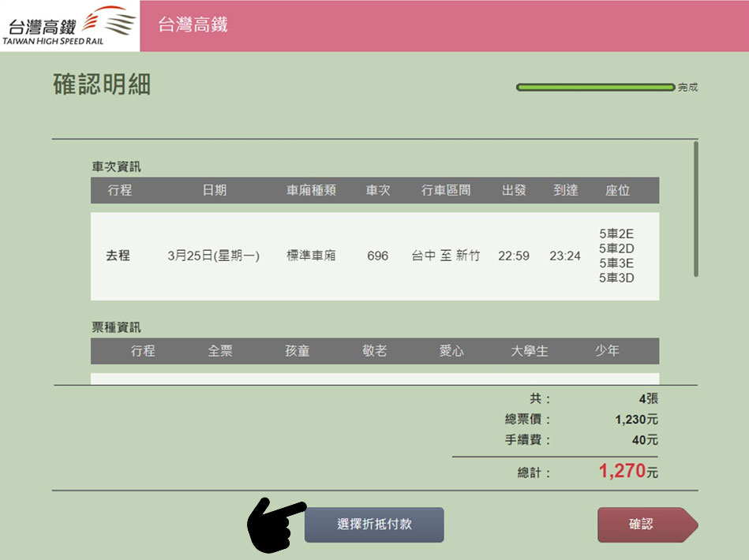Click the 車次 column header
This screenshot has height=560, width=749.
pos(378,190)
